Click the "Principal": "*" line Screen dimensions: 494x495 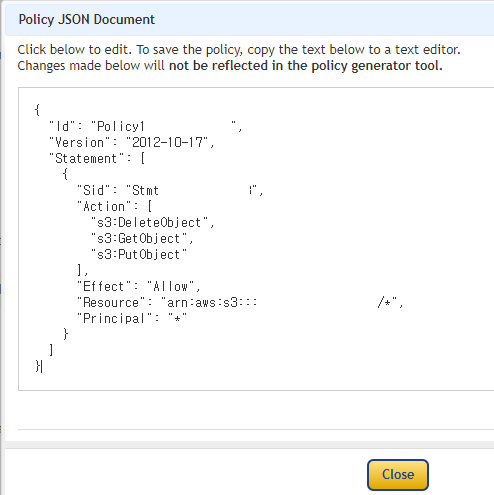[132, 319]
